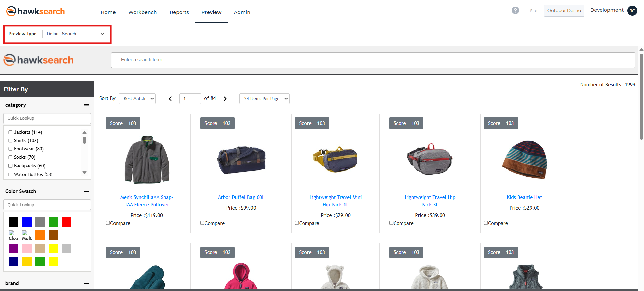Open the 24 Items Per Page dropdown

(x=265, y=99)
